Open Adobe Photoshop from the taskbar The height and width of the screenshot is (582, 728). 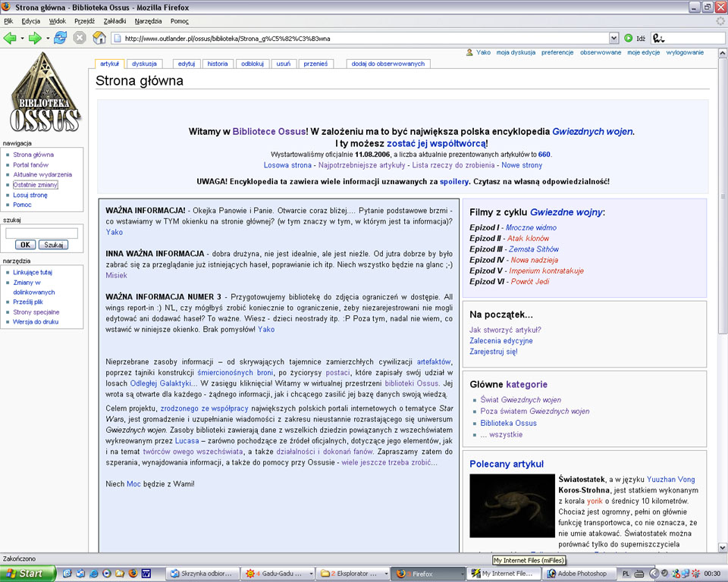(578, 574)
